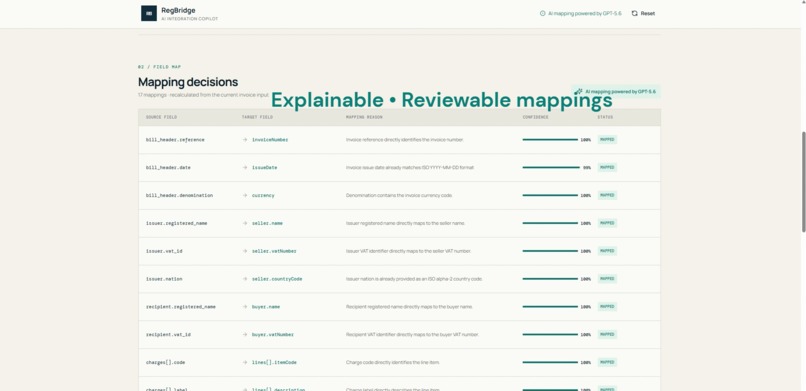806x391 pixels.
Task: Click arrow icon before seller.countryCode
Action: click(x=245, y=278)
